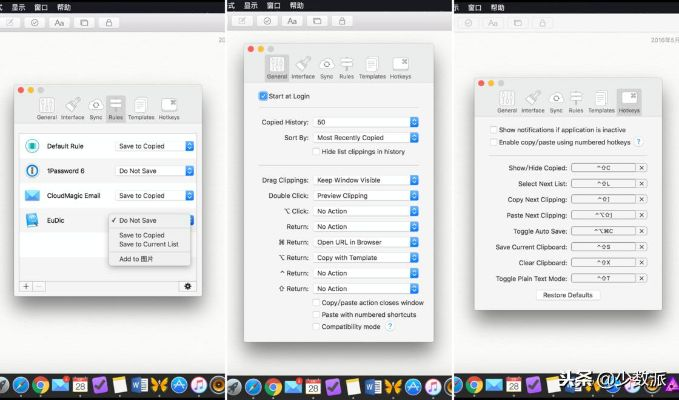Open the Double Click action dropdown
This screenshot has width=679, height=400.
click(x=366, y=195)
